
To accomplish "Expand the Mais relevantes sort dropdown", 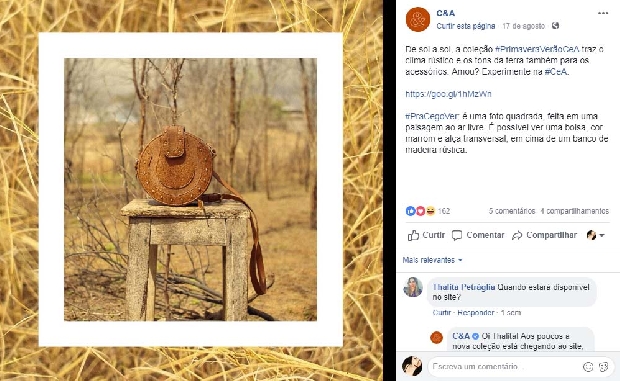I will pos(432,260).
